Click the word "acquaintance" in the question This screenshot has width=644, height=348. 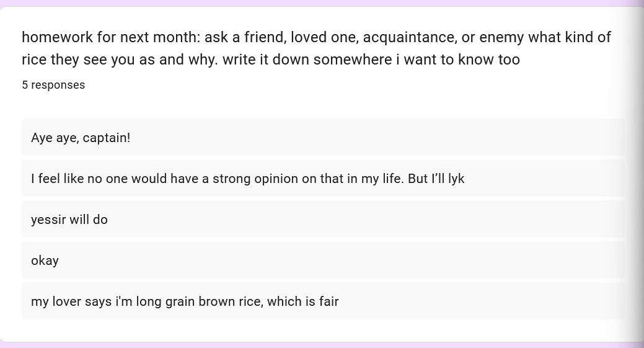(x=409, y=37)
